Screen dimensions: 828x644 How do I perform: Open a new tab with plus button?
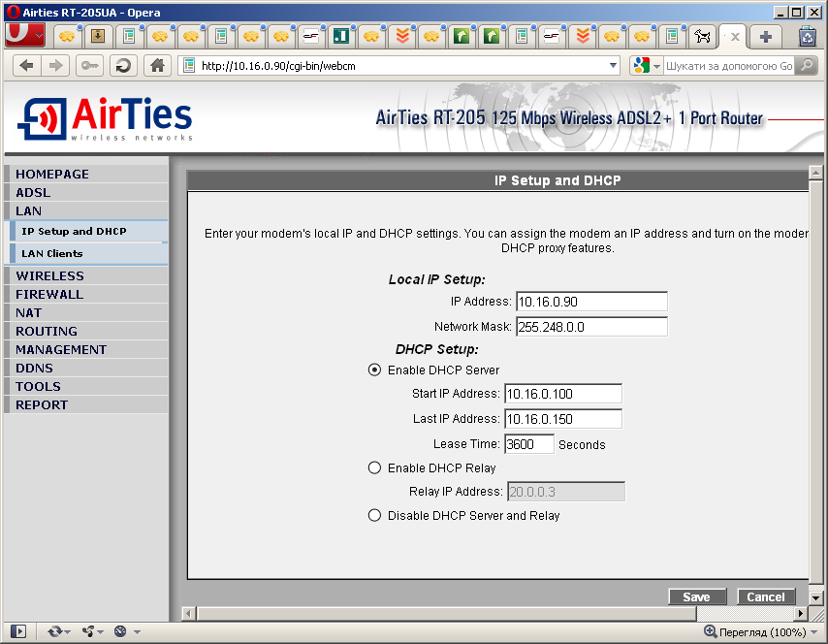click(766, 37)
